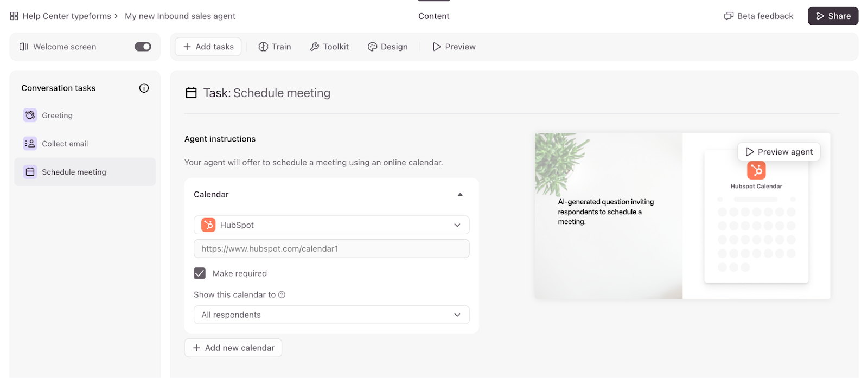This screenshot has height=378, width=868.
Task: Click the HubSpot calendar URL field
Action: [331, 248]
